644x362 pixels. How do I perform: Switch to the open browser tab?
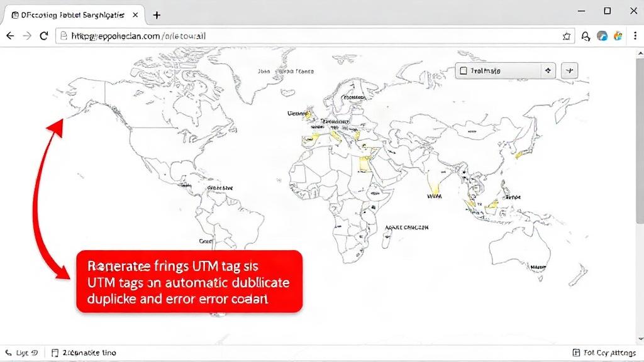pos(73,15)
